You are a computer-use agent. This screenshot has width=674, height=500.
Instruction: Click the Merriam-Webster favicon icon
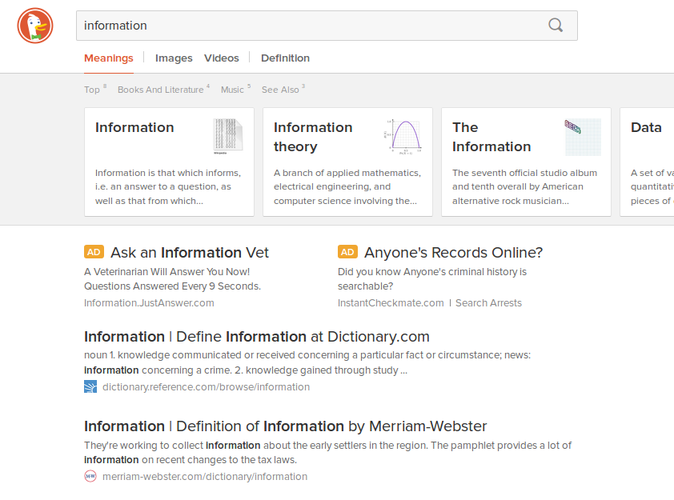90,476
